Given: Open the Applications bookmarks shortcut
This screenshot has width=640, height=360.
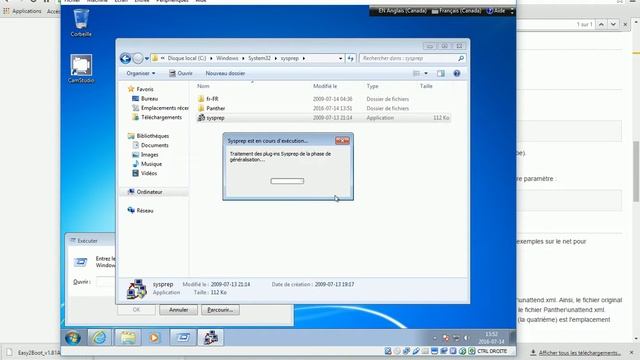Looking at the screenshot, I should (22, 11).
